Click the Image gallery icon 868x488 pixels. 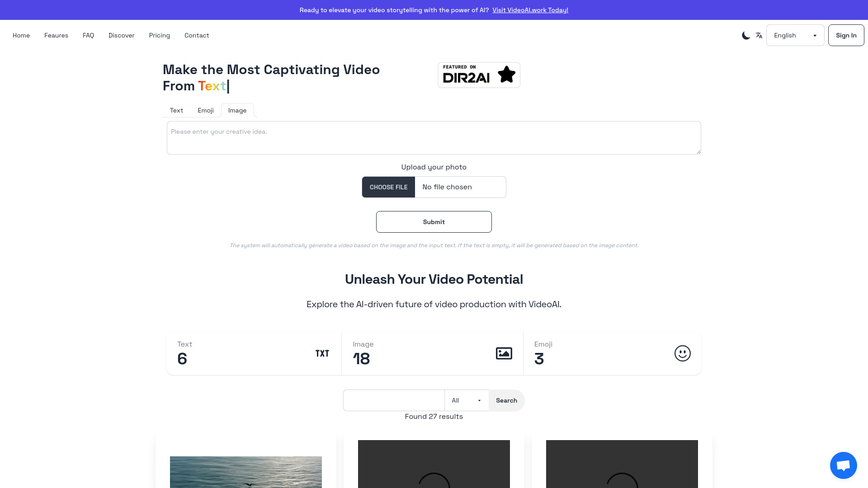(504, 353)
